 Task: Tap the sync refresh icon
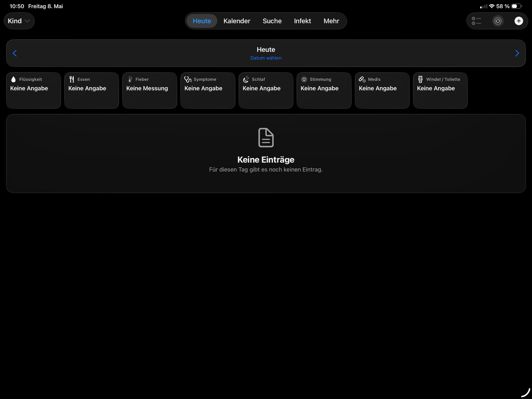pos(498,21)
